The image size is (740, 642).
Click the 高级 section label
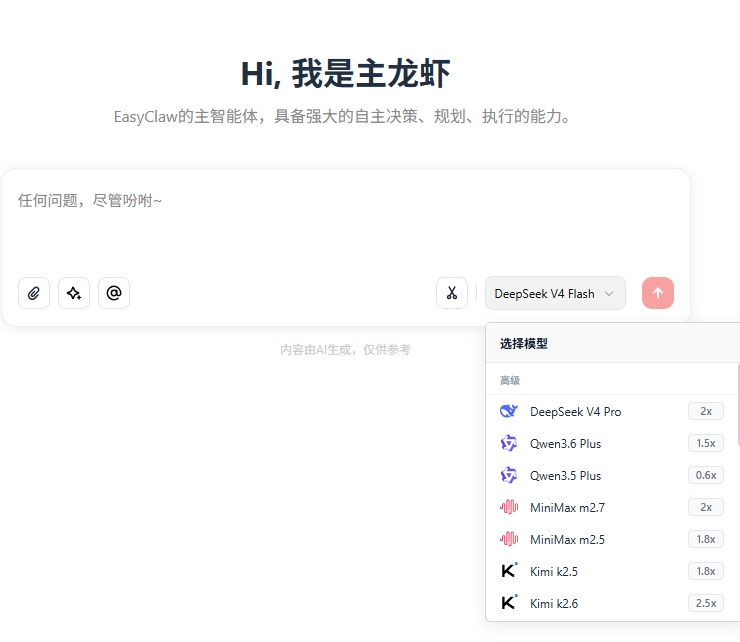[510, 380]
